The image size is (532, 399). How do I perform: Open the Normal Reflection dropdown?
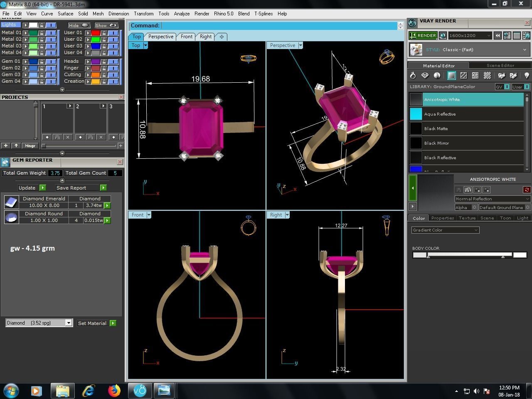(493, 199)
